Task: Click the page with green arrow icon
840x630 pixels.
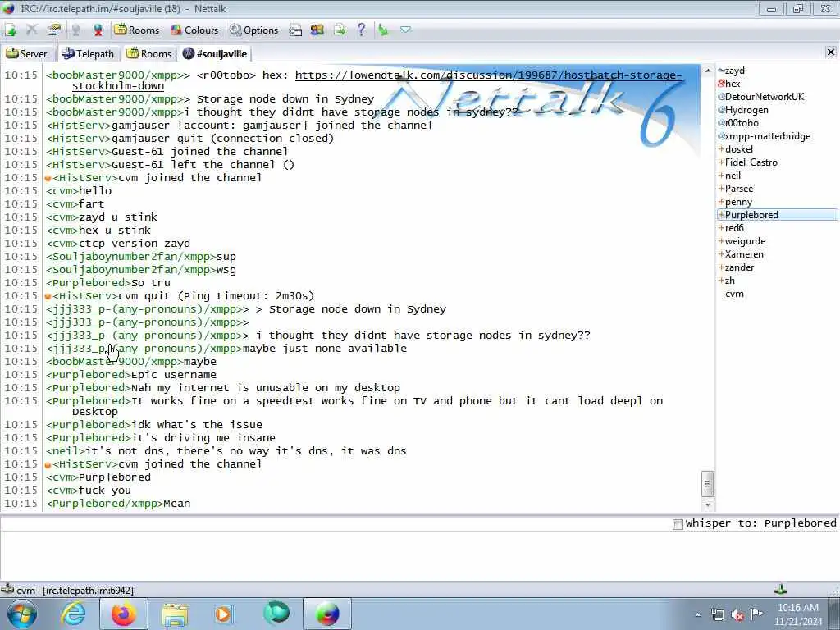Action: (339, 30)
